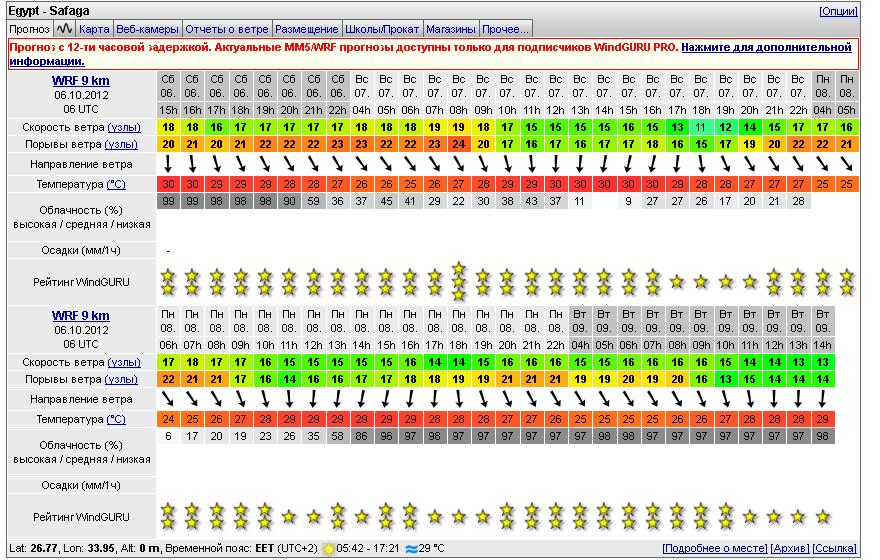
Task: Click the wind speed 11 cell at Вс 18h
Action: click(701, 127)
